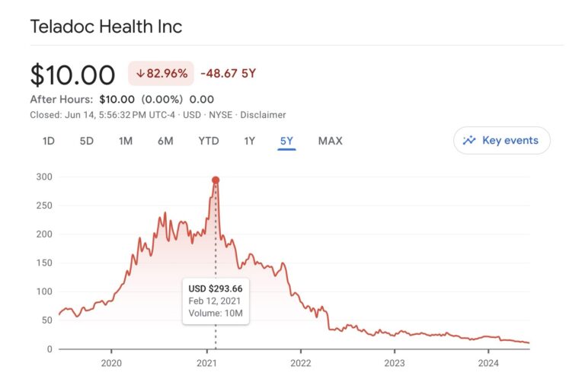The image size is (585, 392).
Task: Click the USD $293.66 price tooltip
Action: click(216, 301)
